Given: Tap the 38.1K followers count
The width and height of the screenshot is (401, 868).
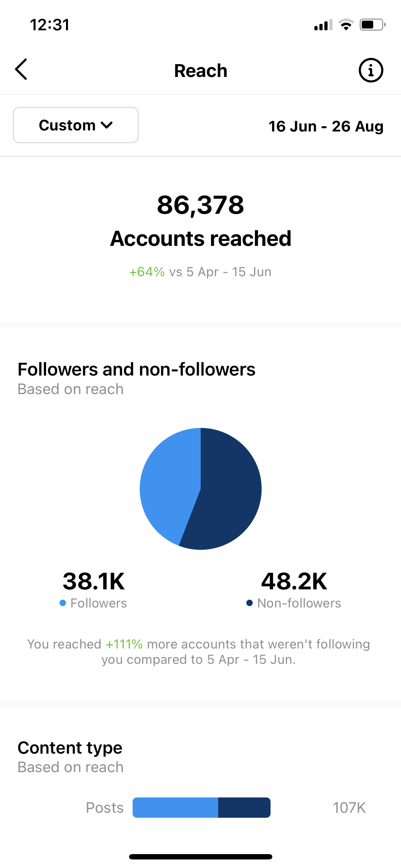Looking at the screenshot, I should (x=94, y=581).
